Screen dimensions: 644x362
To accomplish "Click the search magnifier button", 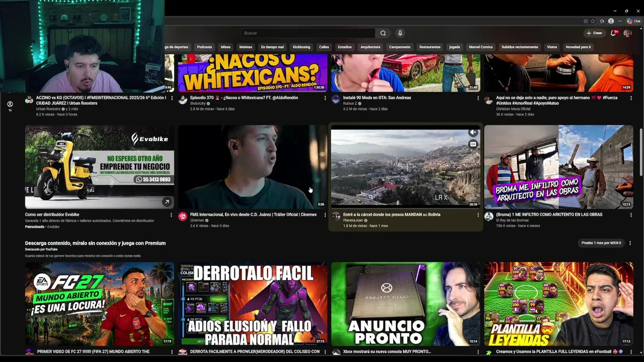I will [x=383, y=33].
